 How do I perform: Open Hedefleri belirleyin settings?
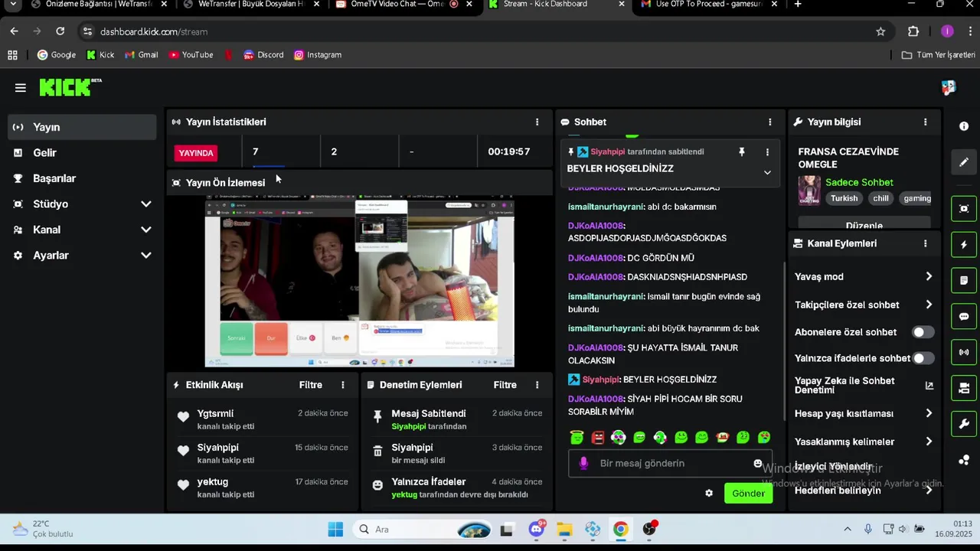tap(864, 491)
